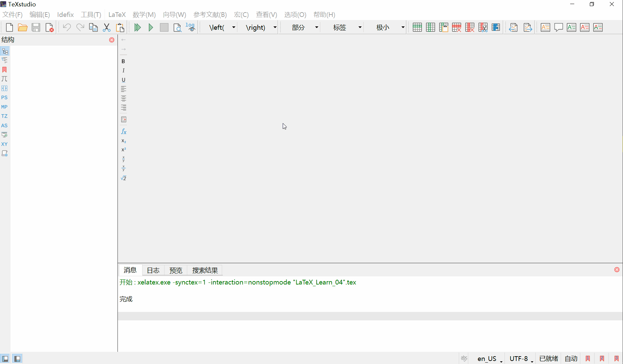The width and height of the screenshot is (623, 364).
Task: Open the 选项(O) menu
Action: coord(295,15)
